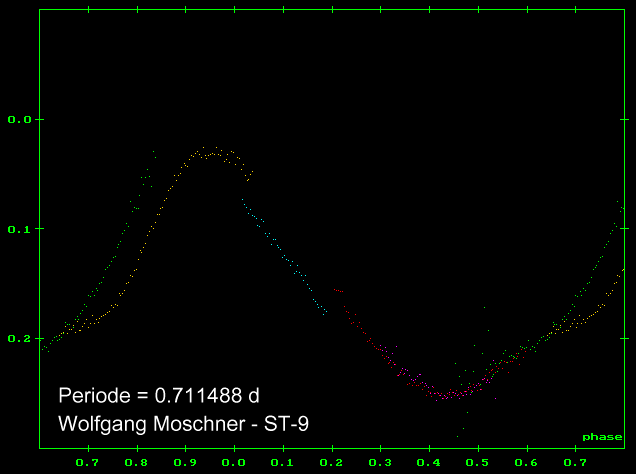Select the 0.1 label on the y-axis
This screenshot has height=474, width=636.
pos(20,229)
